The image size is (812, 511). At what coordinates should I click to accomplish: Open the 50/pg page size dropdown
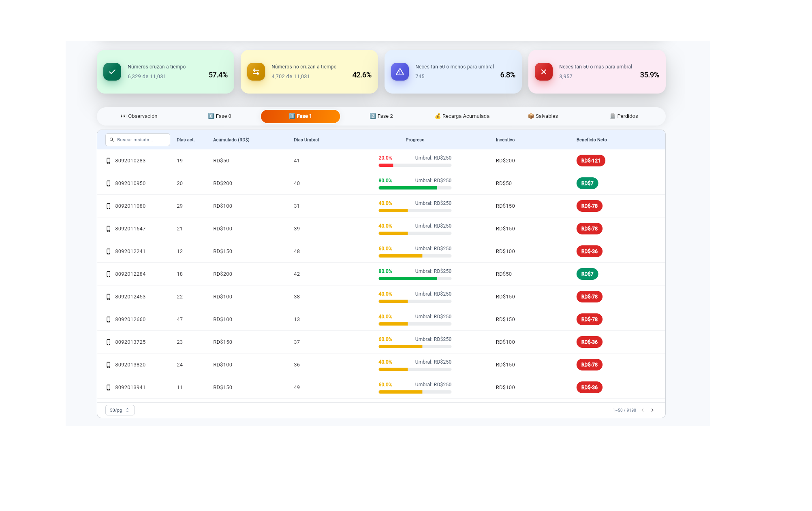pos(120,410)
